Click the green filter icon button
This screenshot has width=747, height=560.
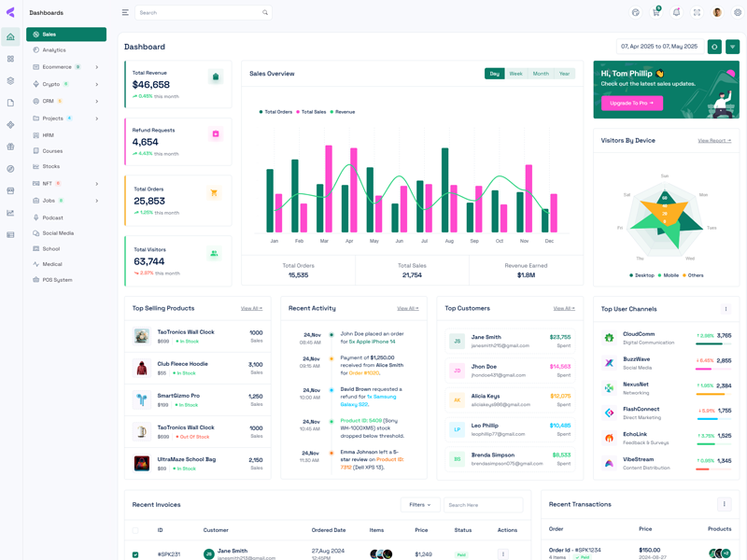point(732,47)
